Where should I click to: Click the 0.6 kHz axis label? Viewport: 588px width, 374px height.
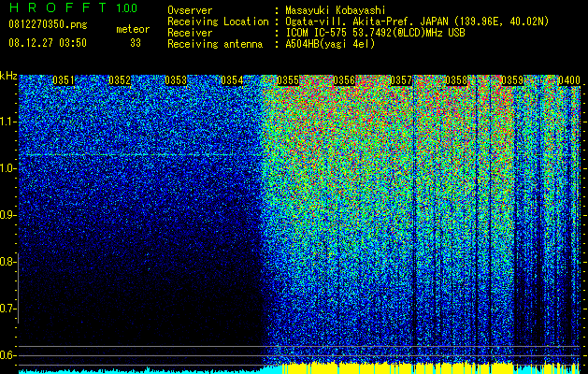(x=7, y=355)
